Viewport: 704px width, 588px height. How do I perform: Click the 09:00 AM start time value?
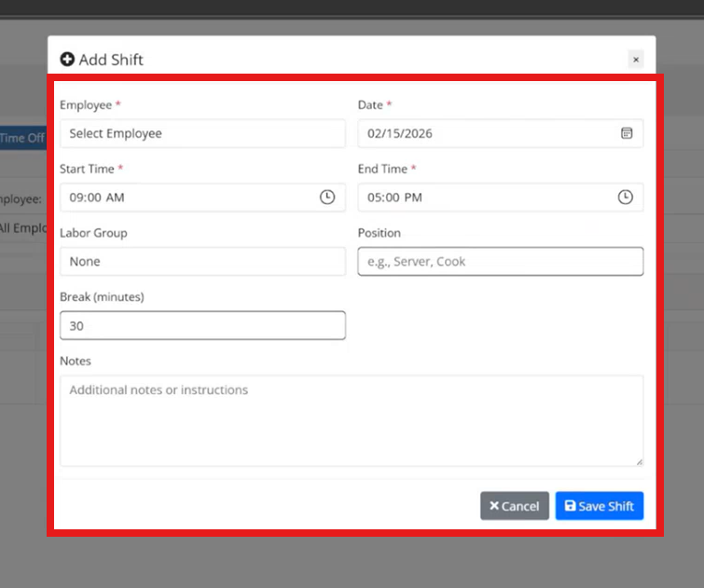pyautogui.click(x=97, y=198)
